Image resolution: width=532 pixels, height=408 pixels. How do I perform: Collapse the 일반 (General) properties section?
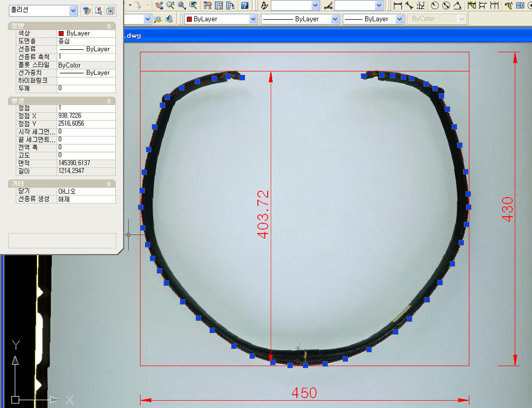109,26
